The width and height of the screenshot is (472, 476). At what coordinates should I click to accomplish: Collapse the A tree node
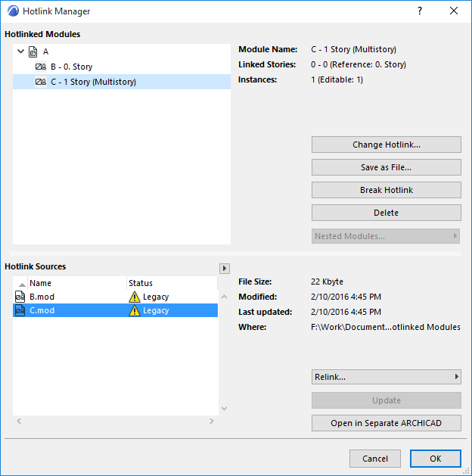[20, 52]
